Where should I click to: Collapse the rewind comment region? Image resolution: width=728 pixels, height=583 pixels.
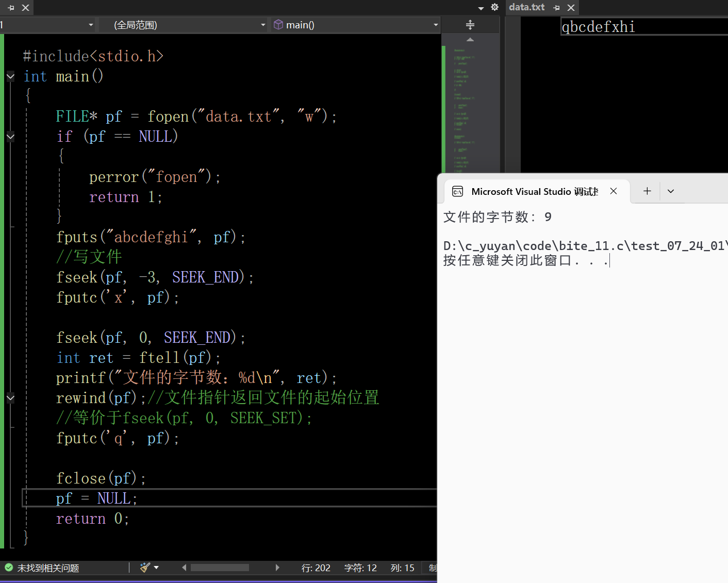pyautogui.click(x=10, y=398)
